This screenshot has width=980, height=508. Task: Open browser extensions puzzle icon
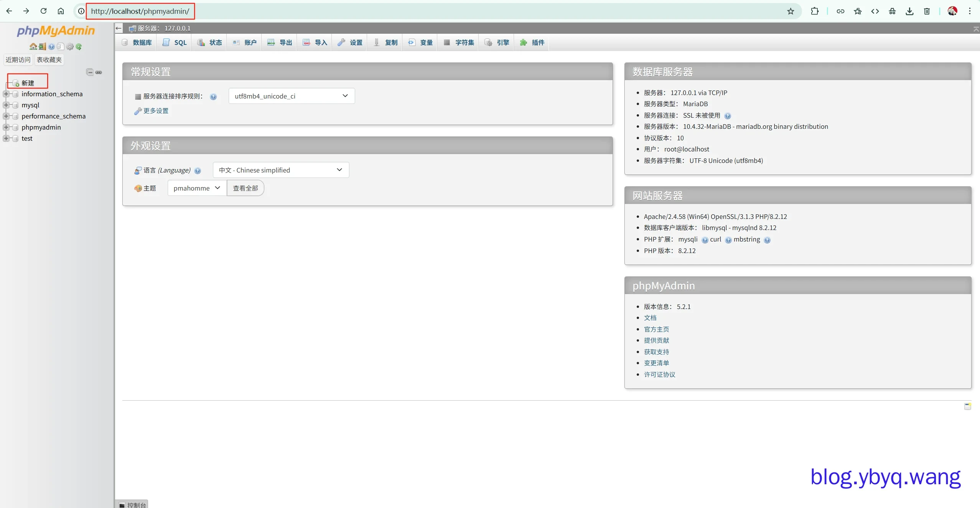[x=815, y=11]
